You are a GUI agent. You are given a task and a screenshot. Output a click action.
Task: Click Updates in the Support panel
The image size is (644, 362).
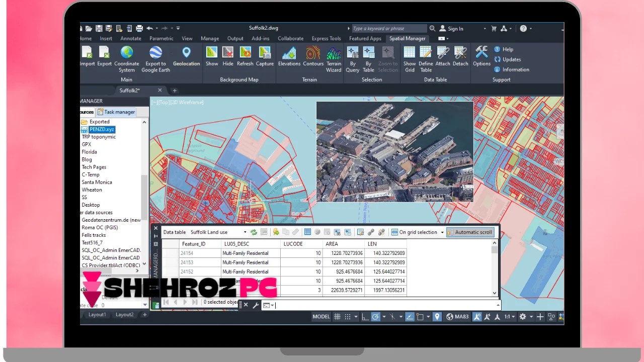[508, 59]
